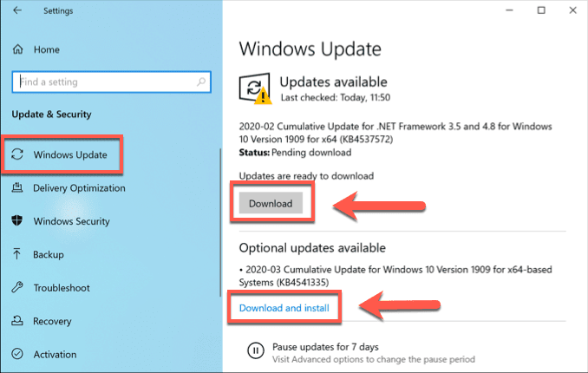Click the Troubleshoot wrench icon
The width and height of the screenshot is (588, 373).
click(x=17, y=287)
